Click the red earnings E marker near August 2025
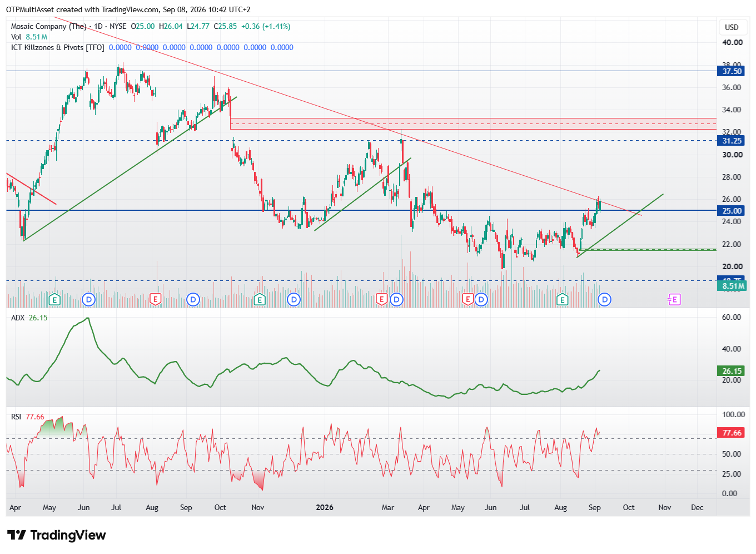Image resolution: width=756 pixels, height=554 pixels. pyautogui.click(x=156, y=300)
